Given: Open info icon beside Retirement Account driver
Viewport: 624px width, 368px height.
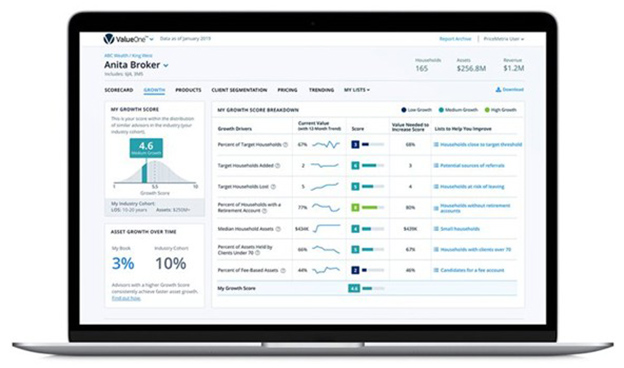Looking at the screenshot, I should tap(265, 211).
